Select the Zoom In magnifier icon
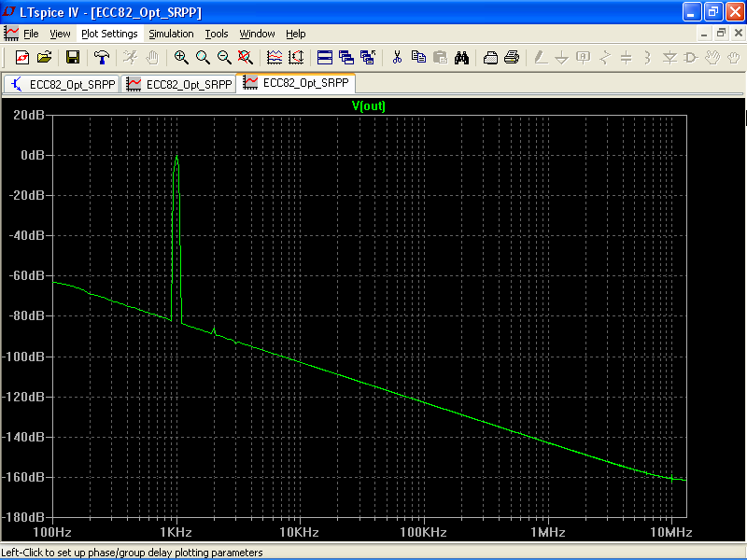This screenshot has width=747, height=560. pyautogui.click(x=181, y=58)
